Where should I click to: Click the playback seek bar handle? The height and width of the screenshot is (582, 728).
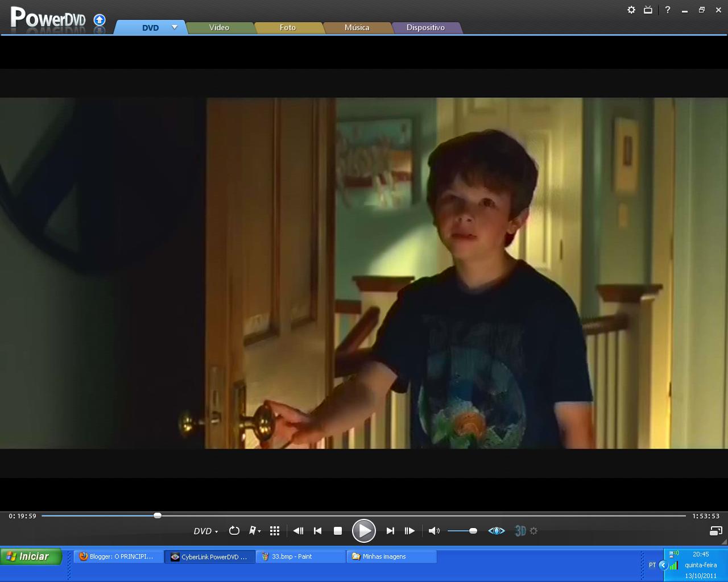[x=158, y=516]
